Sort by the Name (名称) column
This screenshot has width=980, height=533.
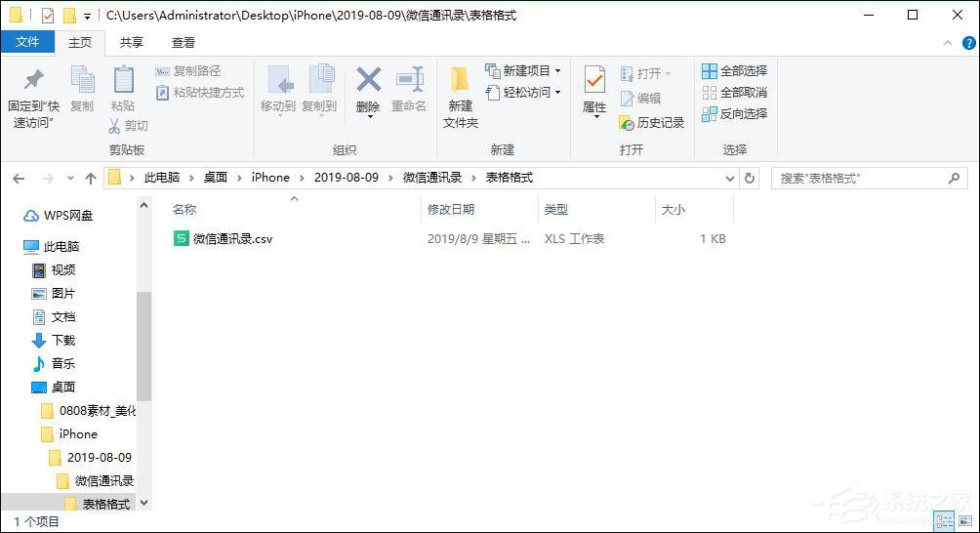185,210
